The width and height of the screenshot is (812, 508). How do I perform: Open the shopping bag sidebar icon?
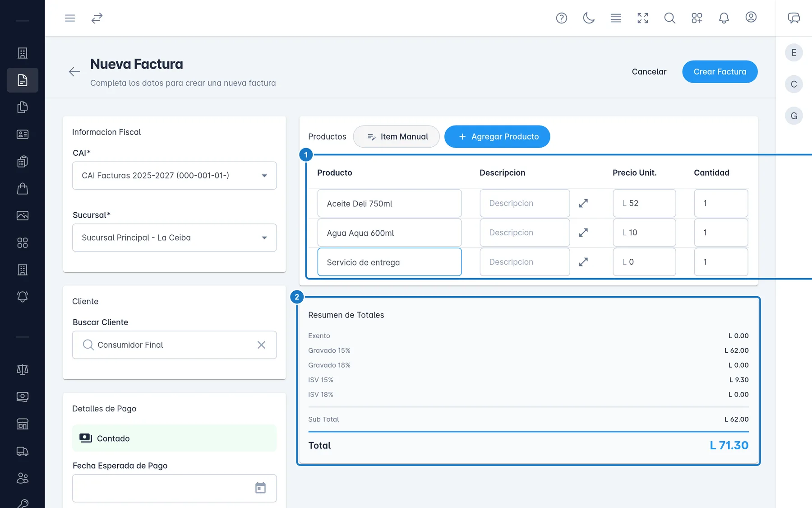23,189
